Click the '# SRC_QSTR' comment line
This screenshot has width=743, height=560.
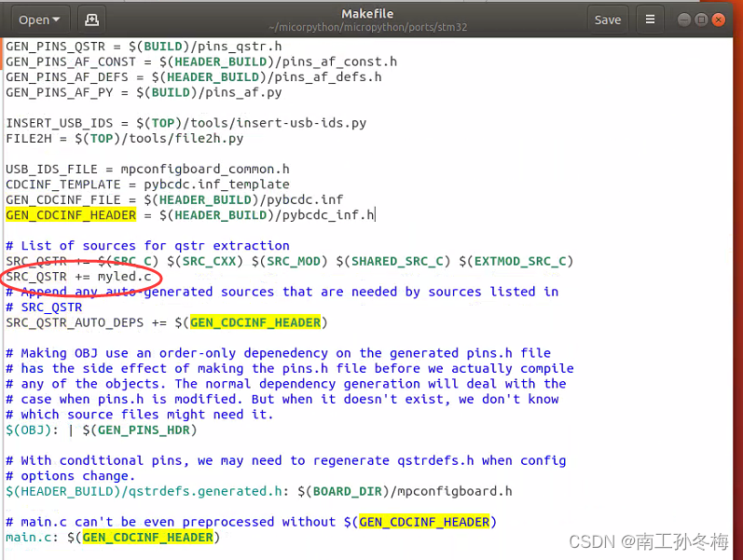click(44, 307)
